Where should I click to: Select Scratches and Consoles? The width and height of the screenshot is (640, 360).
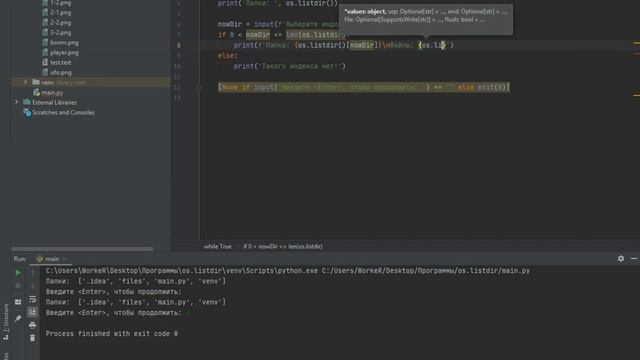63,113
